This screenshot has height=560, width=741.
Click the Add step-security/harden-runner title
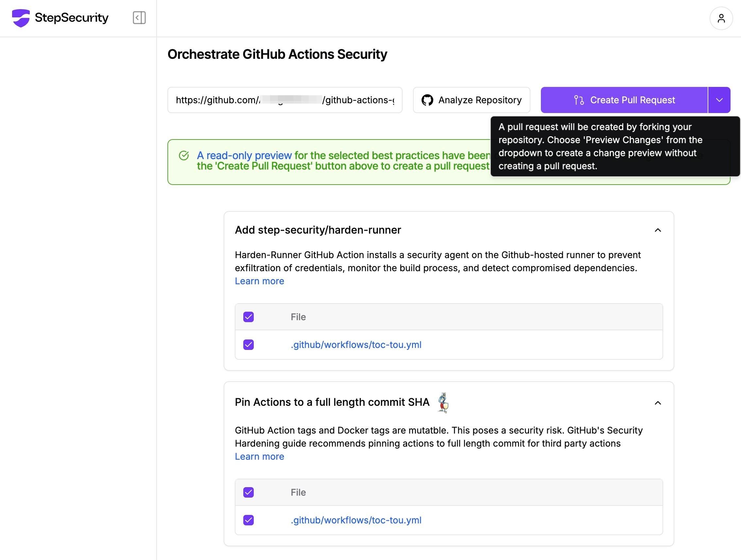318,230
